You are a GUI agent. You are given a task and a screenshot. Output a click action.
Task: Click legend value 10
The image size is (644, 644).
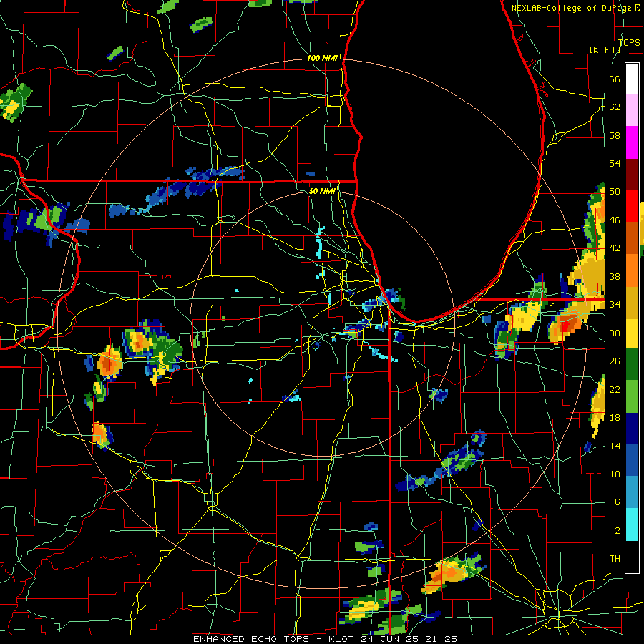[x=615, y=474]
